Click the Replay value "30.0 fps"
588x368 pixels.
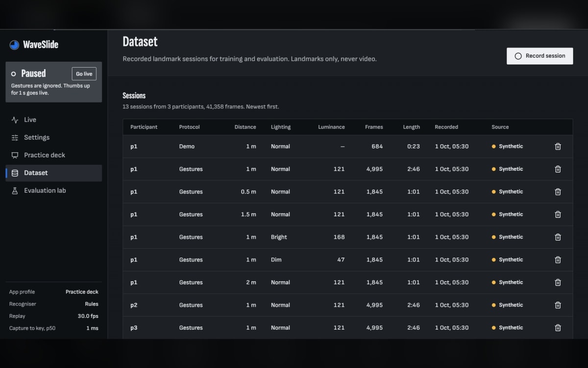tap(88, 316)
